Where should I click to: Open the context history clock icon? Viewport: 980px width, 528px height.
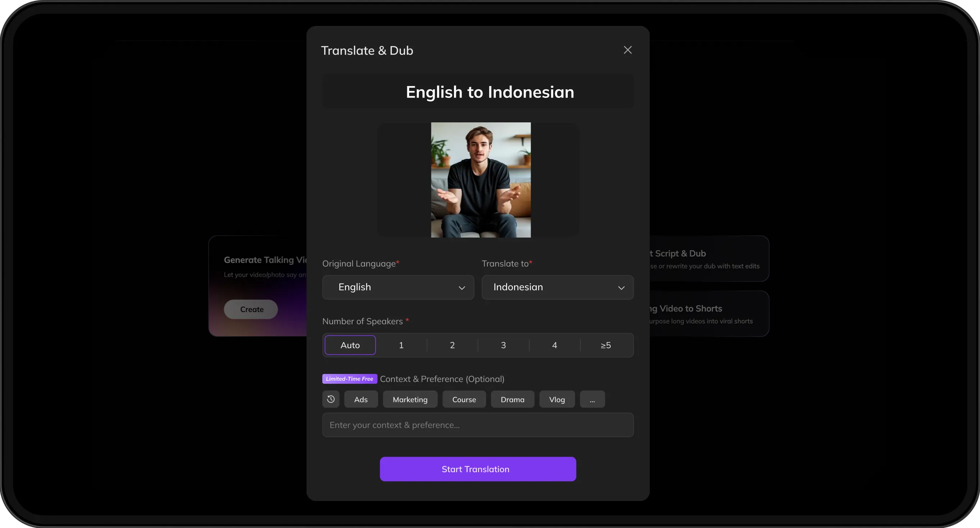point(331,399)
